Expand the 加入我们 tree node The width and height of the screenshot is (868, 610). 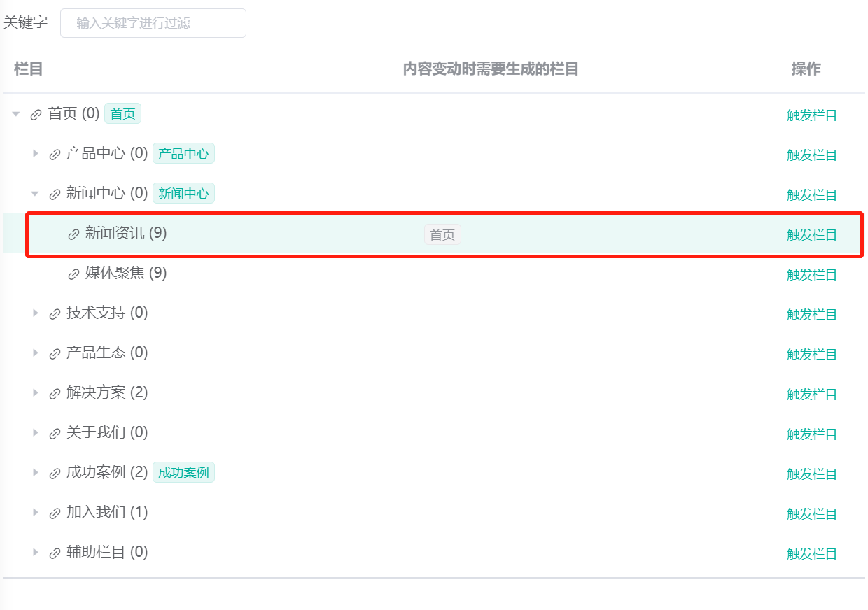[35, 512]
